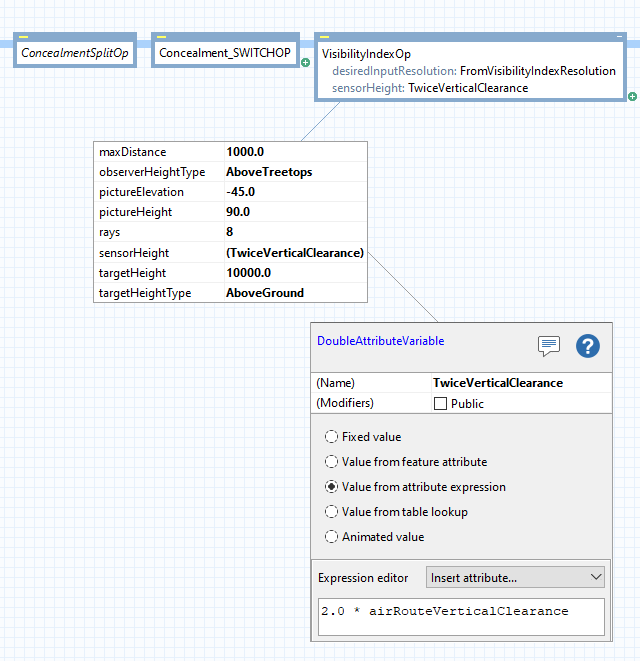Click the observerHeightType value AboveTreetops
640x661 pixels.
click(x=269, y=172)
